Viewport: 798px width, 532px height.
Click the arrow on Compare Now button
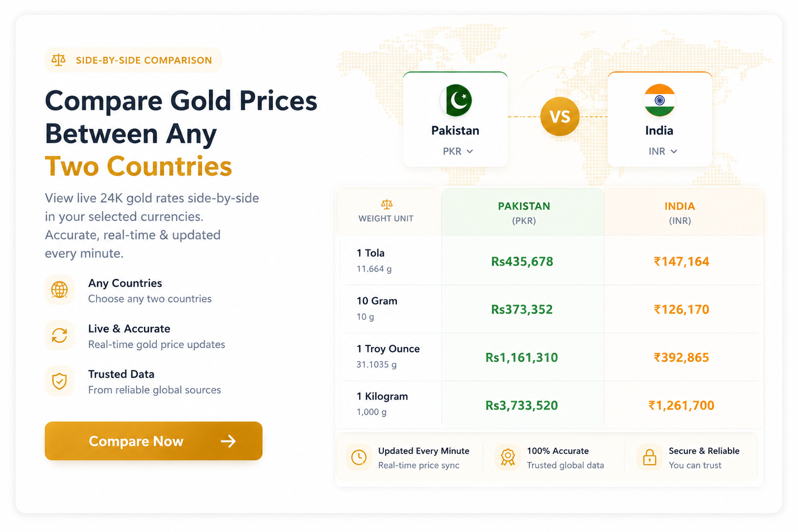[228, 441]
